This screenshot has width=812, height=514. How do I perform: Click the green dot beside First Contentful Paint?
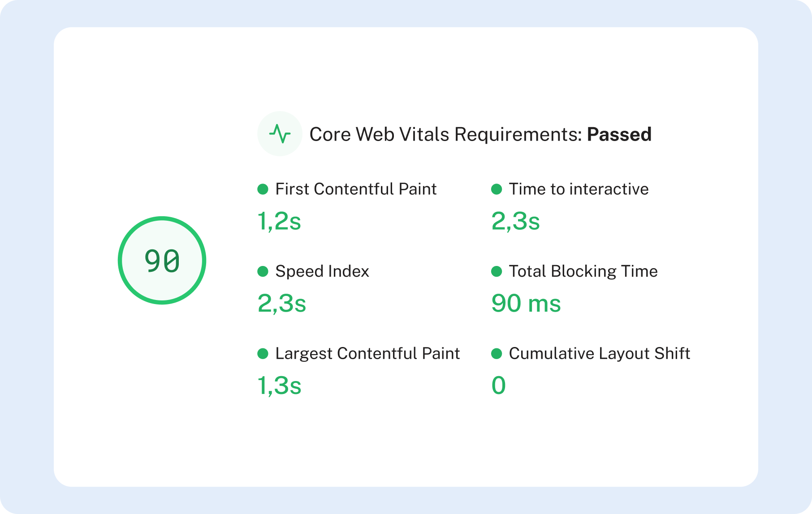[263, 189]
